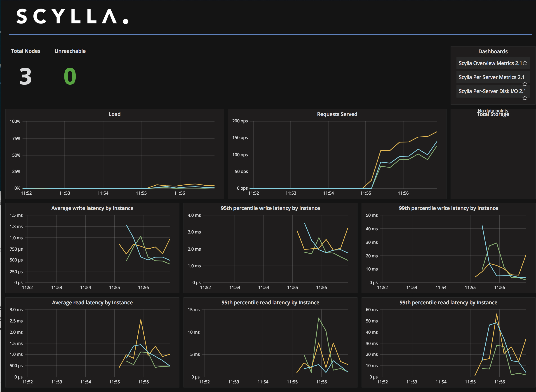Screen dimensions: 536x392
Task: Click the 4.0 ms label in 95th write latency
Action: coord(194,215)
